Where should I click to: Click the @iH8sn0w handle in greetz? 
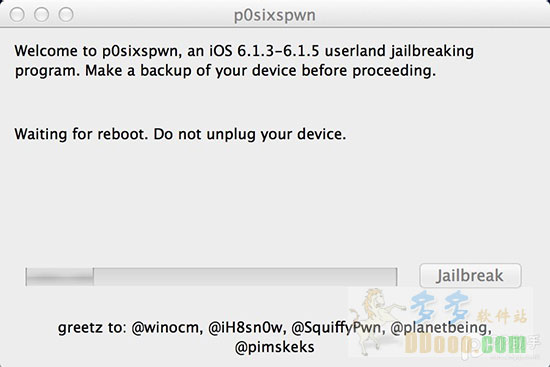[247, 328]
